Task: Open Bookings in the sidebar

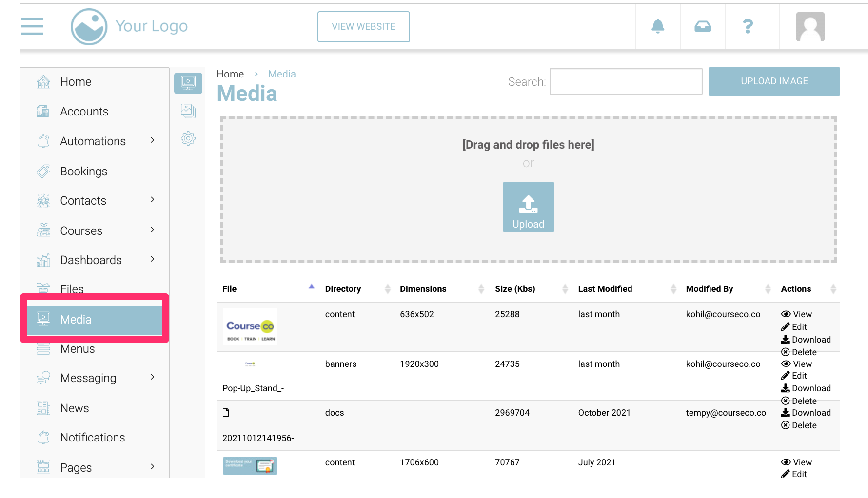Action: 83,172
